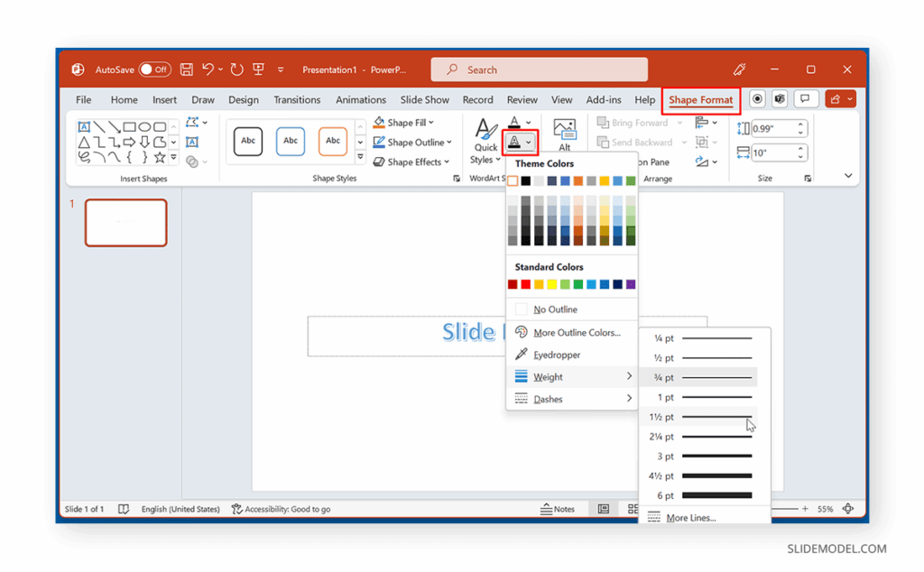Open More Lines option

[702, 517]
